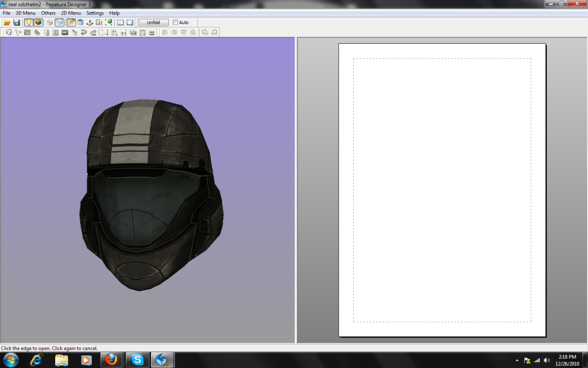Screen dimensions: 588x368
Task: Toggle the colored cube texture icon
Action: pos(38,22)
